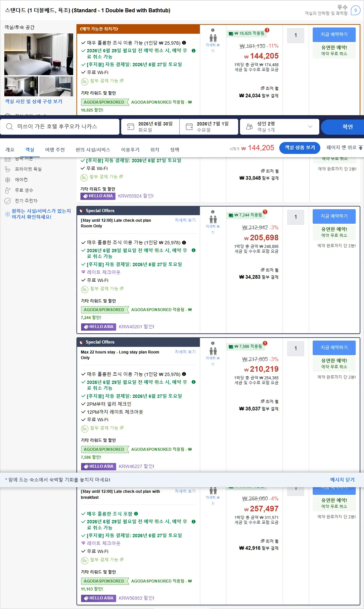Click AGODASPONSORED coupon tag with 7,244 할인

105,310
